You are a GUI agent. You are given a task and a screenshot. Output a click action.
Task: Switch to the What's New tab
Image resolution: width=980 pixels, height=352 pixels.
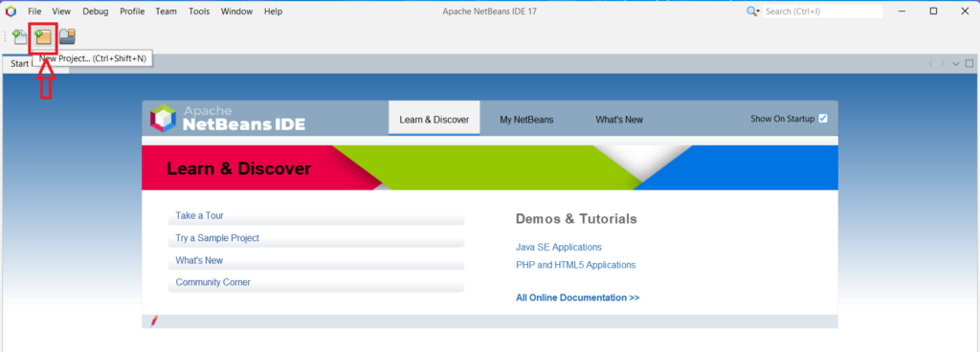click(x=619, y=120)
